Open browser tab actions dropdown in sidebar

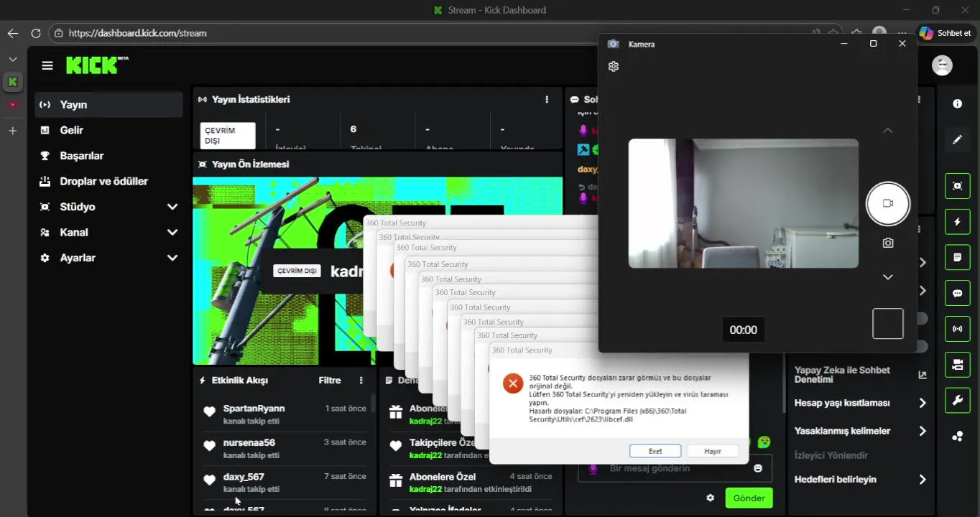12,59
